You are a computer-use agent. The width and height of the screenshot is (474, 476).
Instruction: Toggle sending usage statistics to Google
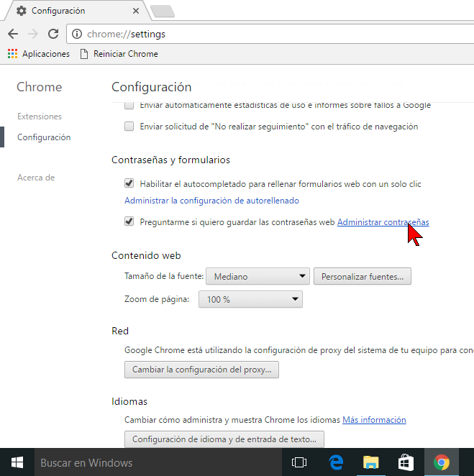(129, 105)
